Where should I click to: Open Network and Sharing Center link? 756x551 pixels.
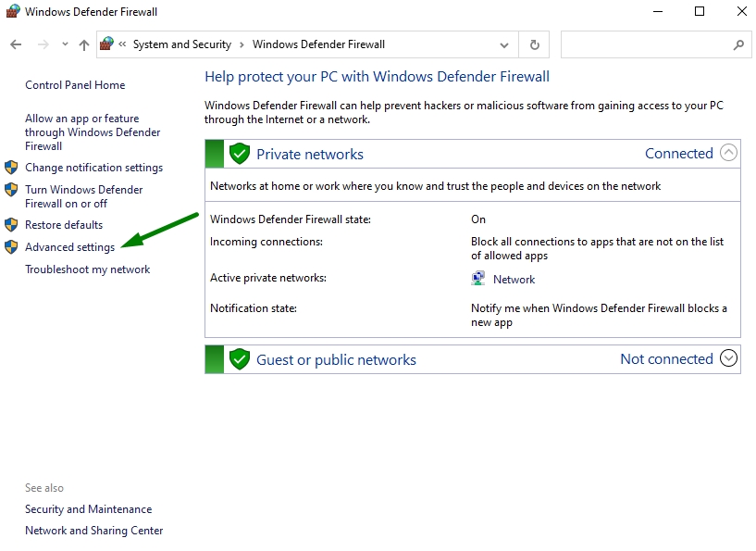coord(94,531)
